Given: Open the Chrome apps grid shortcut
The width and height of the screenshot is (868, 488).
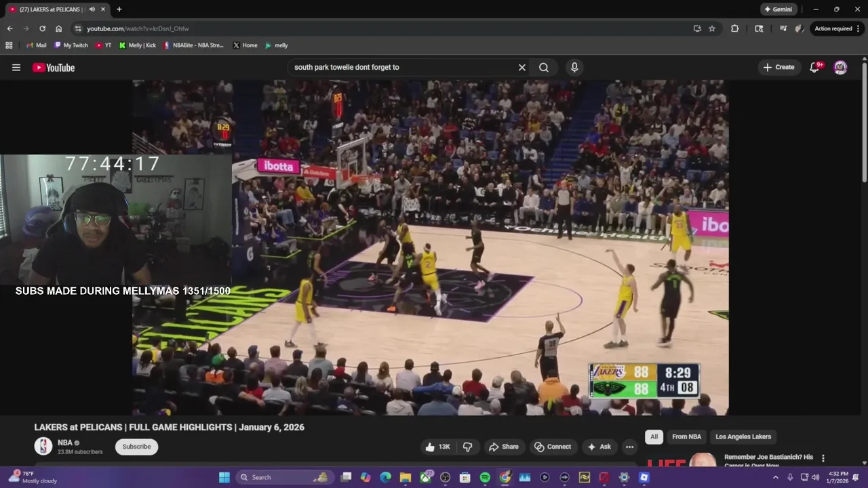Looking at the screenshot, I should point(9,45).
